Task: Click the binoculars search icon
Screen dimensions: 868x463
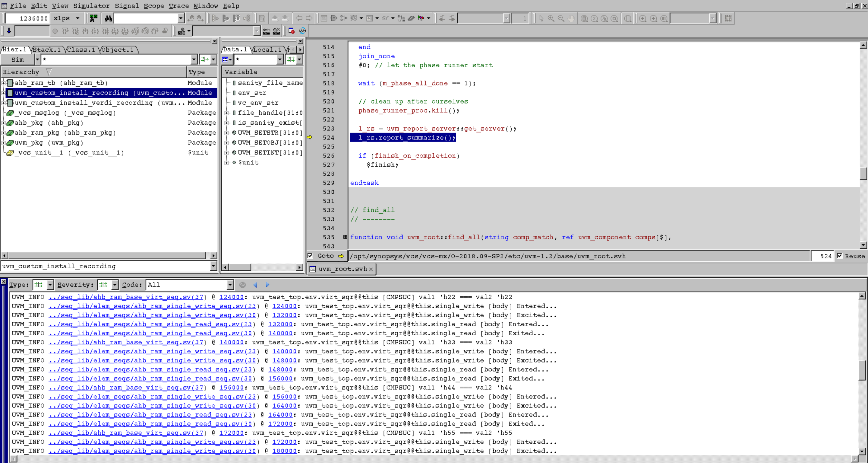Action: 108,18
